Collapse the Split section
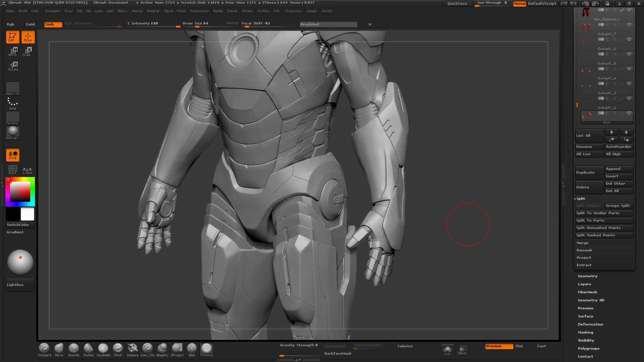 581,198
